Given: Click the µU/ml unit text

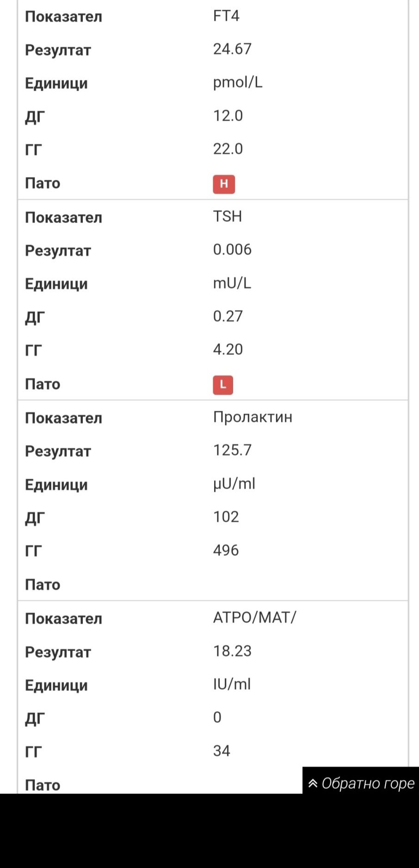Looking at the screenshot, I should [x=234, y=484].
